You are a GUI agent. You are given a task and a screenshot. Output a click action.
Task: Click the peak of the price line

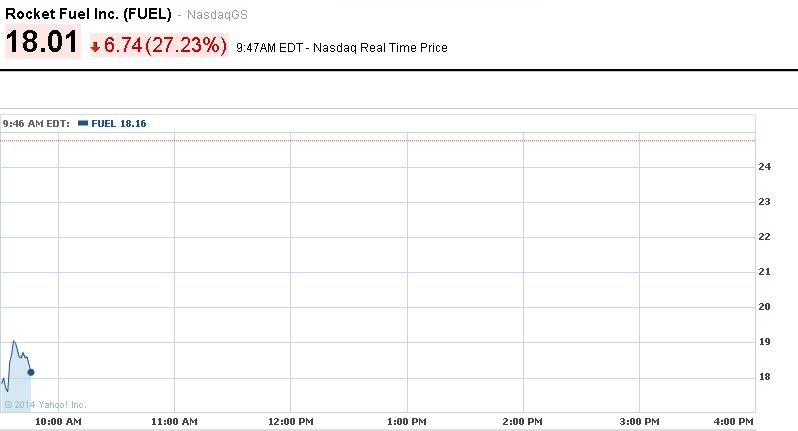pyautogui.click(x=14, y=341)
